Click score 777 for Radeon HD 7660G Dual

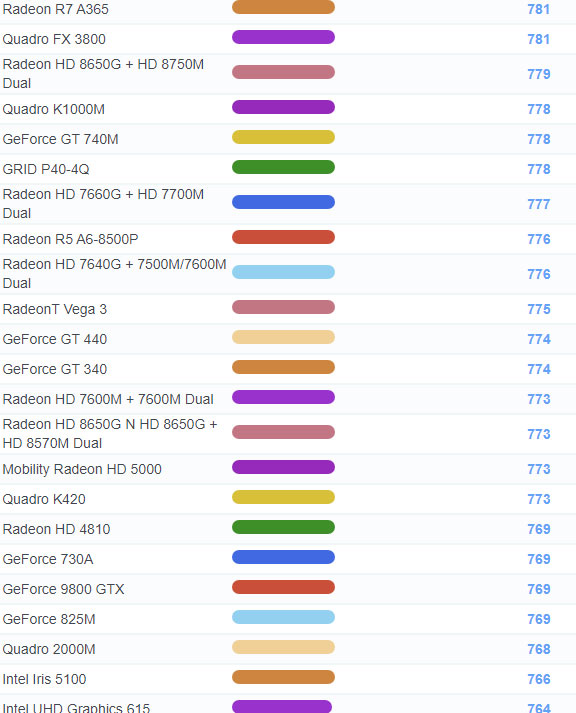[x=539, y=204]
